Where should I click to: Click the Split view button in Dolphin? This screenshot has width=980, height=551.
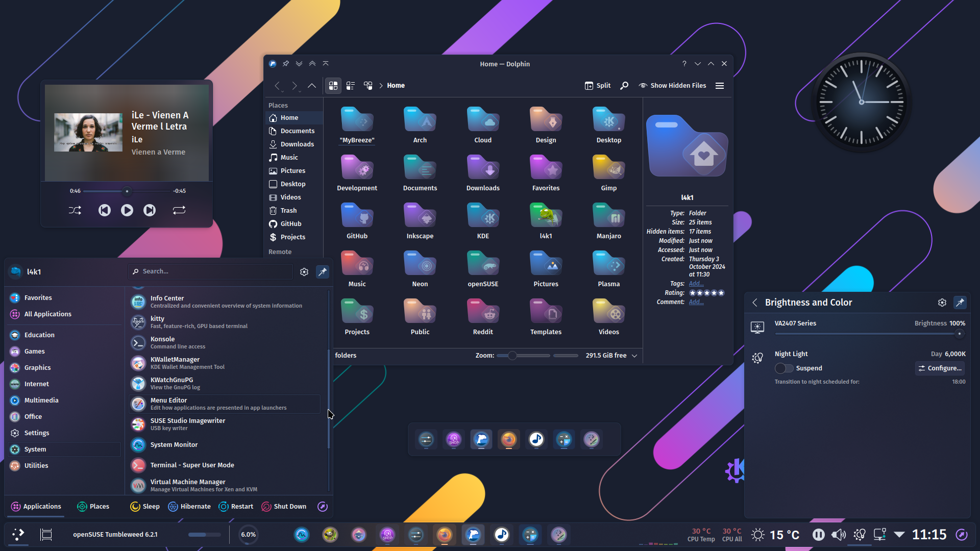pyautogui.click(x=598, y=86)
